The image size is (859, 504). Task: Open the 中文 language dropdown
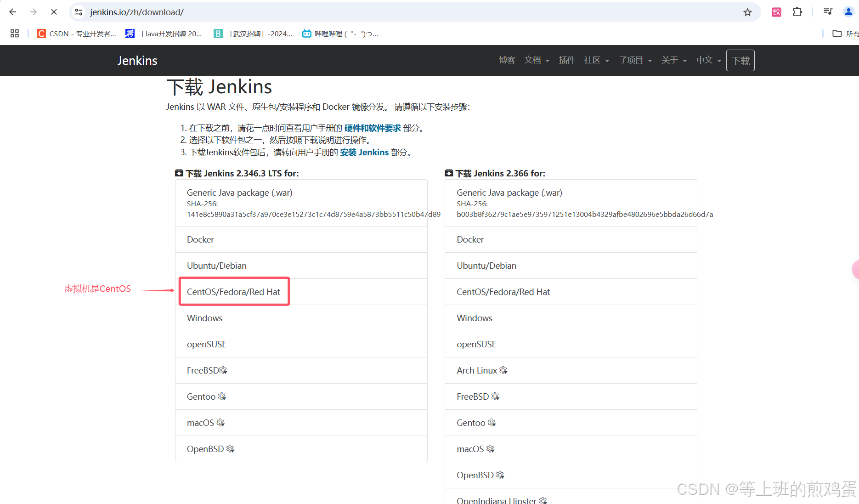pos(708,60)
